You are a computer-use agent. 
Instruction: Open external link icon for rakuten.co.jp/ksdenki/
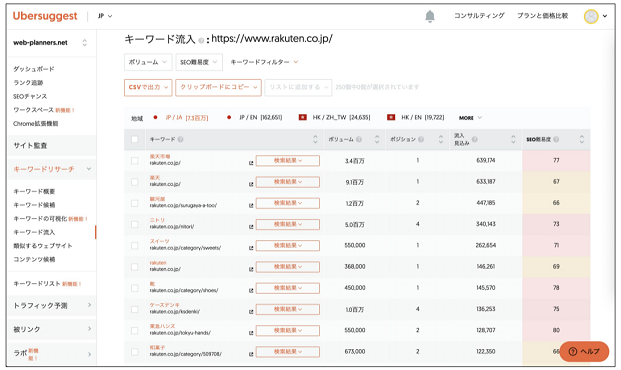tap(251, 312)
